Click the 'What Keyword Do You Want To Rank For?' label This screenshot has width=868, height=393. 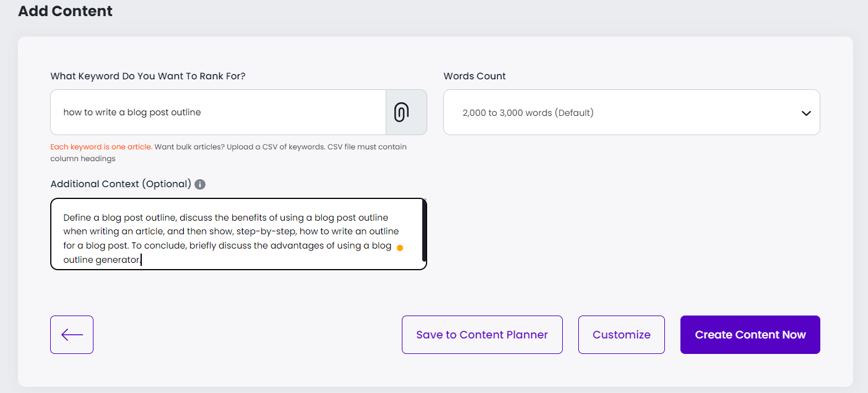click(x=148, y=76)
